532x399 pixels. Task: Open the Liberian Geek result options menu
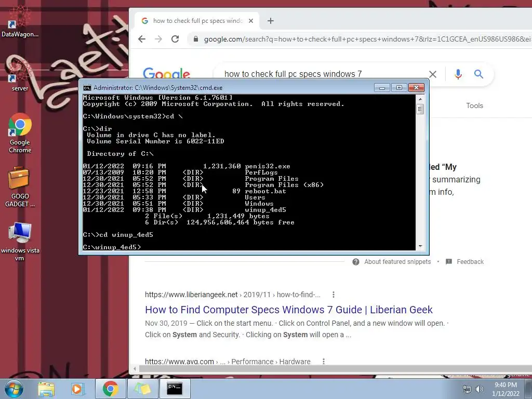pos(334,295)
